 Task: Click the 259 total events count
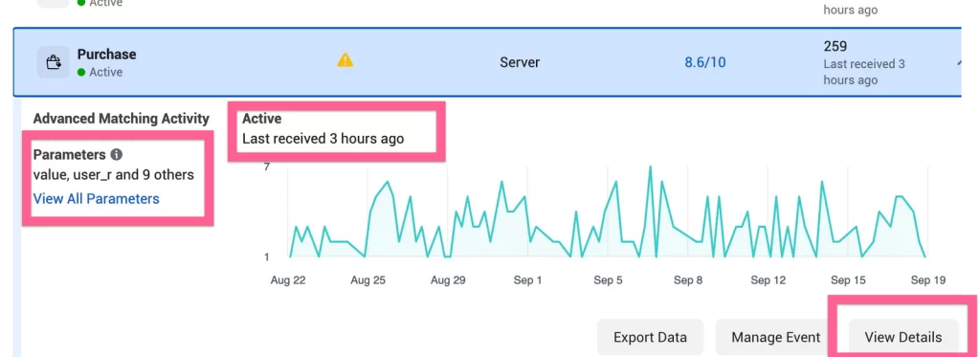[835, 46]
